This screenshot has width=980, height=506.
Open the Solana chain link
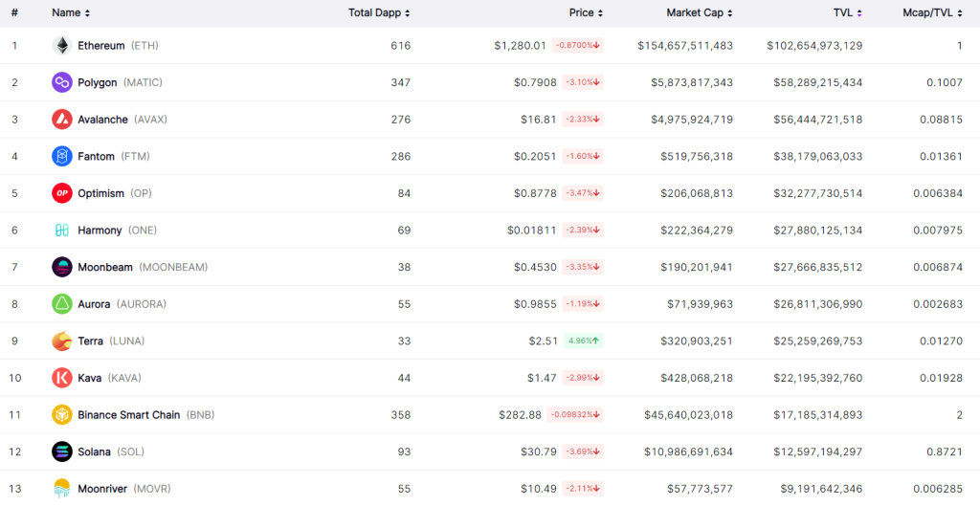[x=95, y=451]
